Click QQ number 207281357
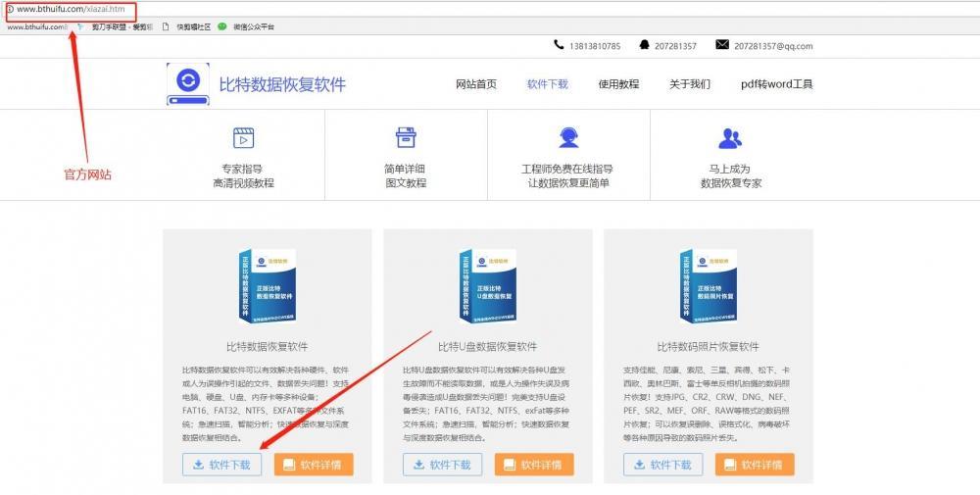The height and width of the screenshot is (495, 980). (x=675, y=46)
